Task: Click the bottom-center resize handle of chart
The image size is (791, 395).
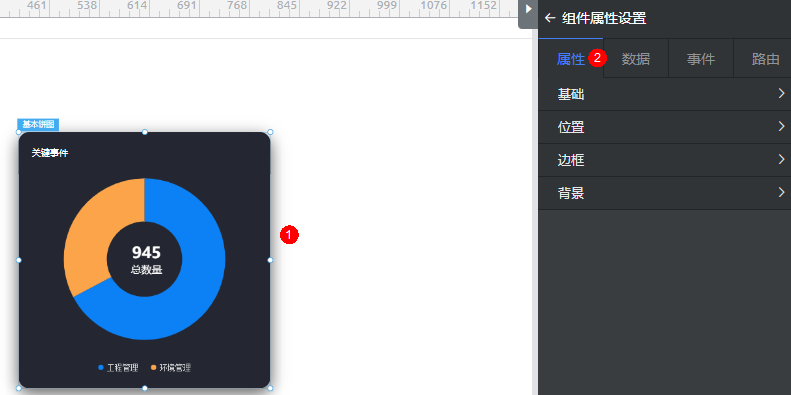Action: [145, 388]
